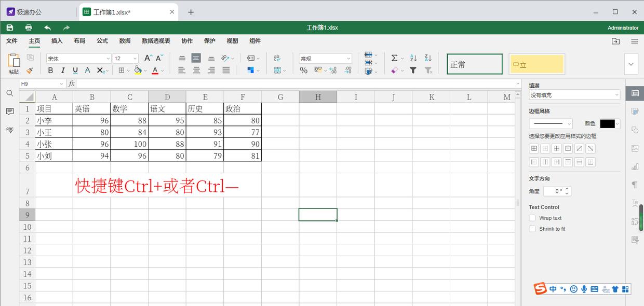
Task: Toggle bold formatting in the ribbon
Action: (x=50, y=70)
